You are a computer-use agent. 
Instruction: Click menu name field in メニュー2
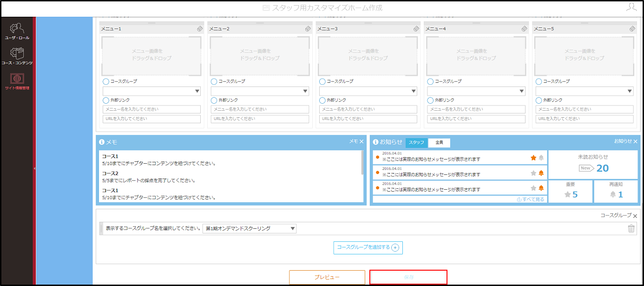260,109
